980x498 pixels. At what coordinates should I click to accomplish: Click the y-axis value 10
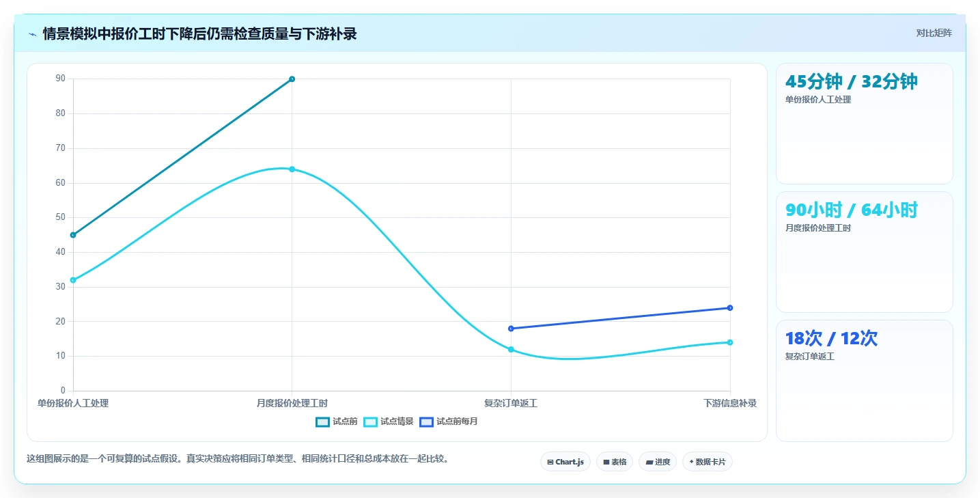61,356
